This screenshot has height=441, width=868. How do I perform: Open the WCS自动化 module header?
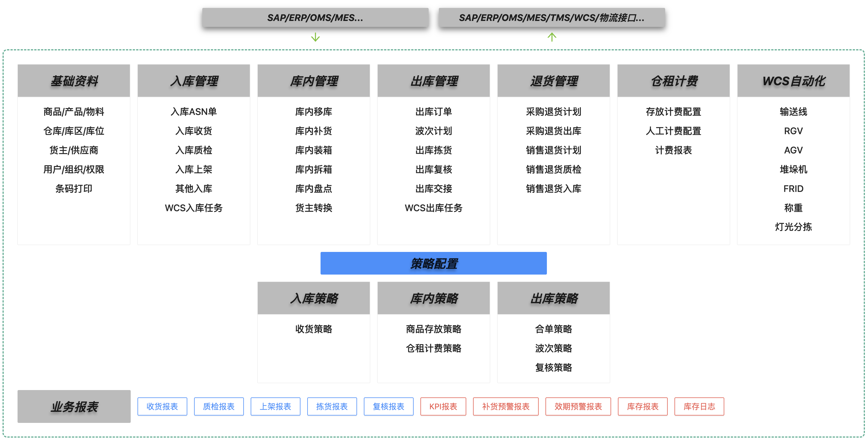coord(794,81)
